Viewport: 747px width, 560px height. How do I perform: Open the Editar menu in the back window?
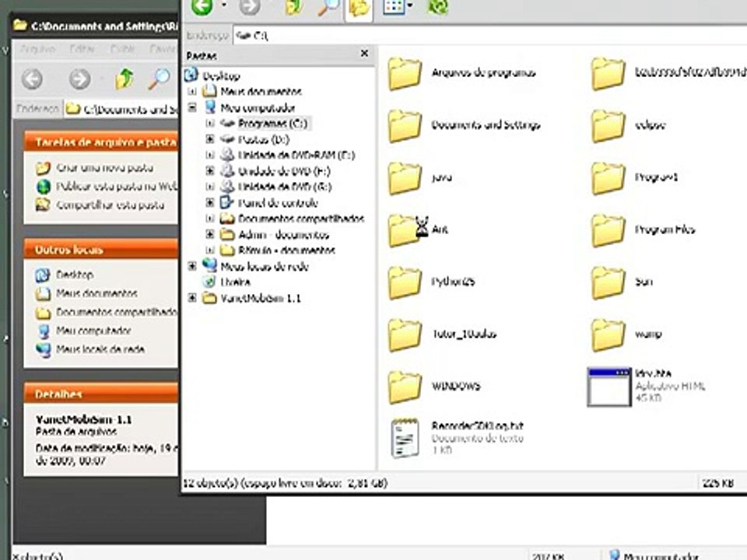tap(82, 49)
